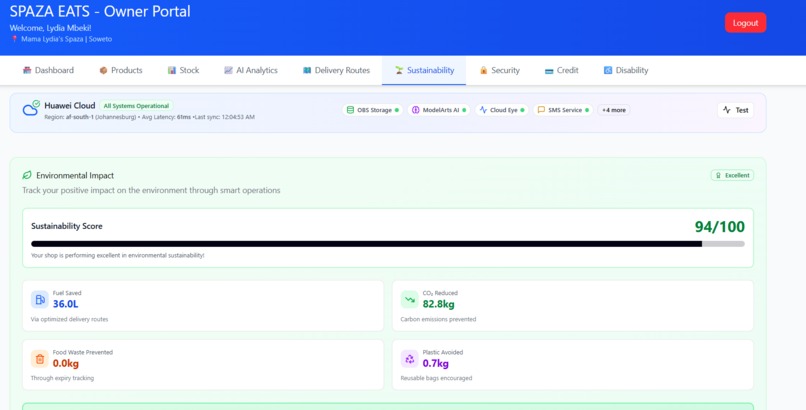This screenshot has width=806, height=410.
Task: Click the 0.7kg plastic avoided value
Action: point(435,363)
